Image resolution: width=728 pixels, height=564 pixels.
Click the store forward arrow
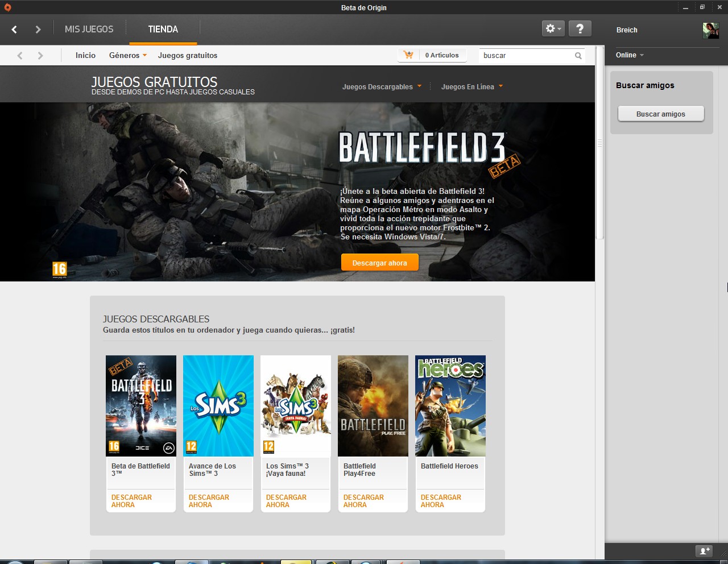pyautogui.click(x=40, y=55)
